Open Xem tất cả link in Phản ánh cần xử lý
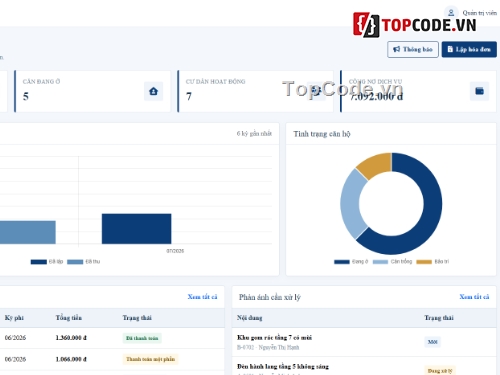The image size is (500, 375). [x=474, y=297]
